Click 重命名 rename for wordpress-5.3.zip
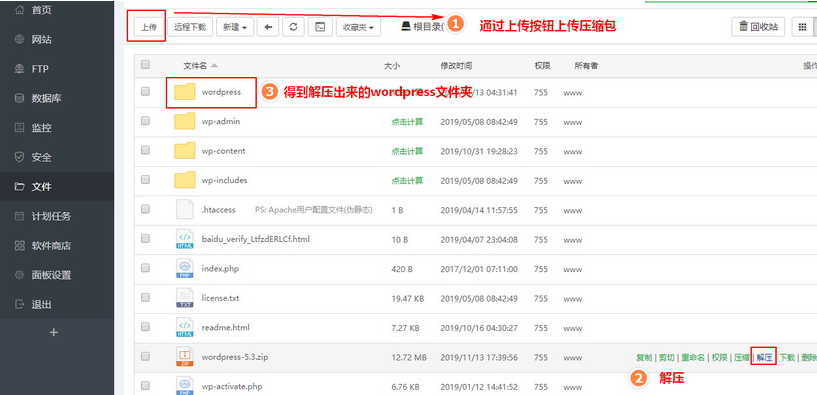817x395 pixels. coord(692,357)
